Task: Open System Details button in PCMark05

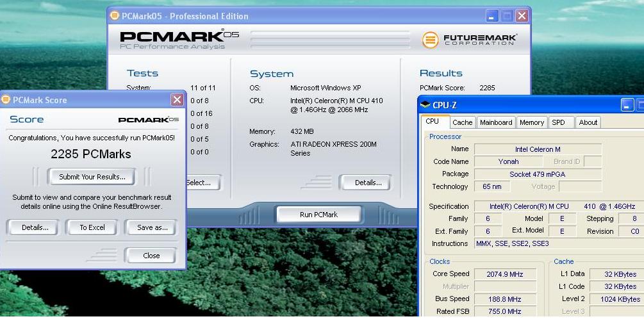Action: coord(365,183)
